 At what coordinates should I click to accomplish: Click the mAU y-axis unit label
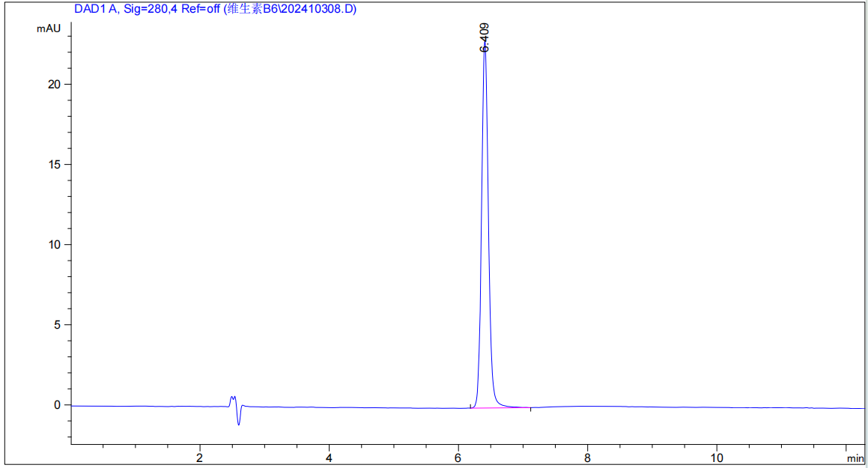(49, 28)
